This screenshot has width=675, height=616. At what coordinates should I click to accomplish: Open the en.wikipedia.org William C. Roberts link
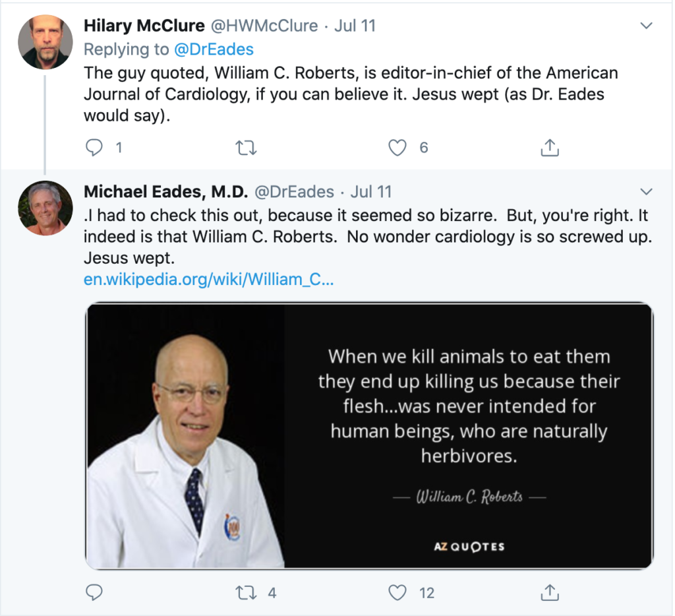[x=208, y=279]
